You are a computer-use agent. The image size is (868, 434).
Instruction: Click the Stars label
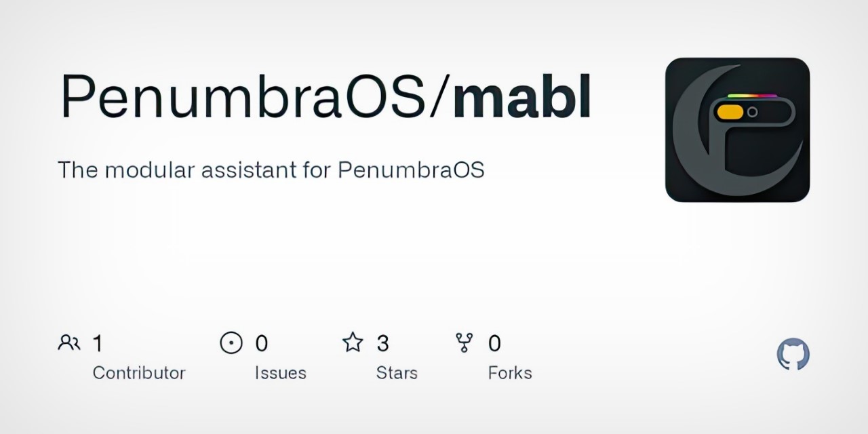[x=397, y=373]
